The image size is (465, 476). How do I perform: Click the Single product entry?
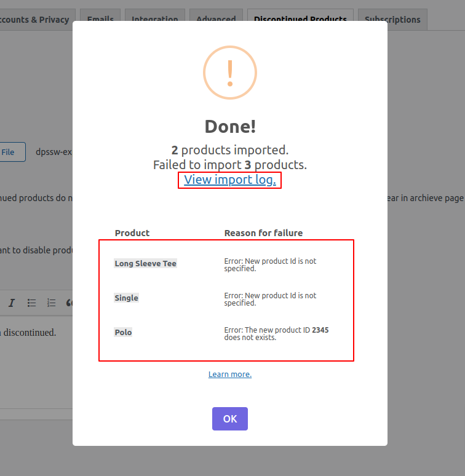(126, 298)
